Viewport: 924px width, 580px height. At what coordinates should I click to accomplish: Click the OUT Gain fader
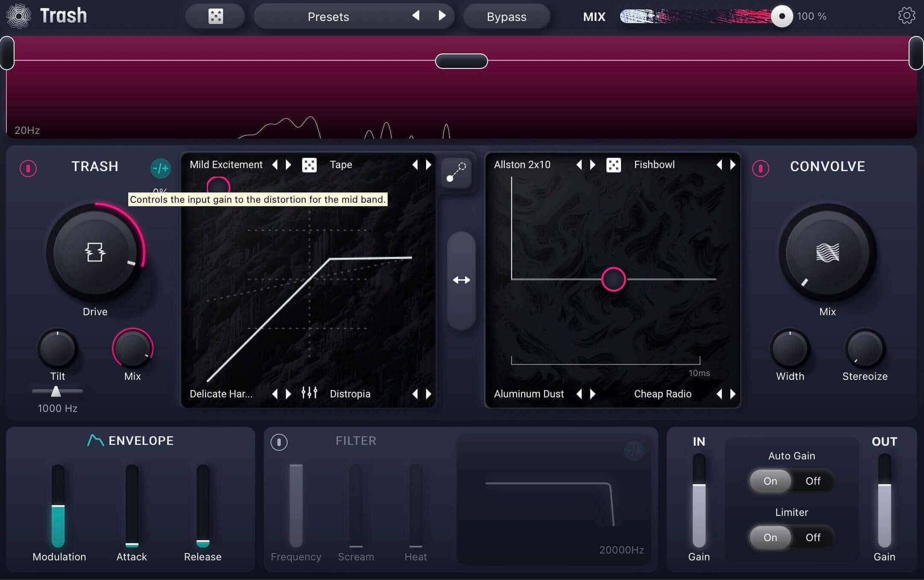(x=884, y=500)
